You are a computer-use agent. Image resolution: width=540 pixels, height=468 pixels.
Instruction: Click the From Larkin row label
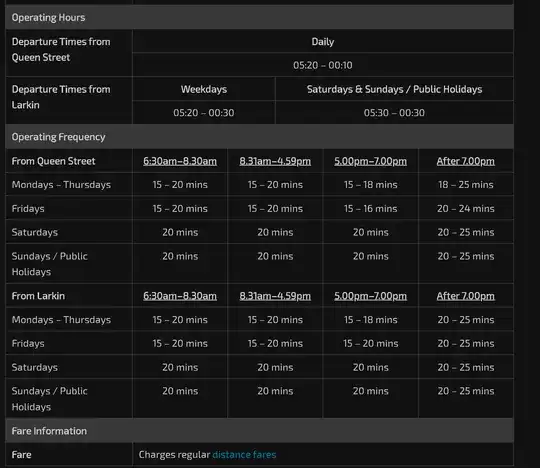point(38,296)
